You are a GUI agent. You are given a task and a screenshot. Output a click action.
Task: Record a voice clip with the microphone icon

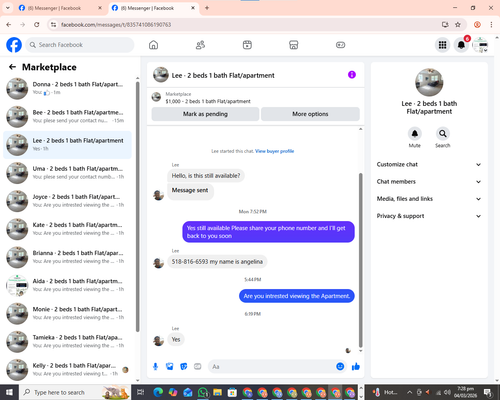(155, 367)
